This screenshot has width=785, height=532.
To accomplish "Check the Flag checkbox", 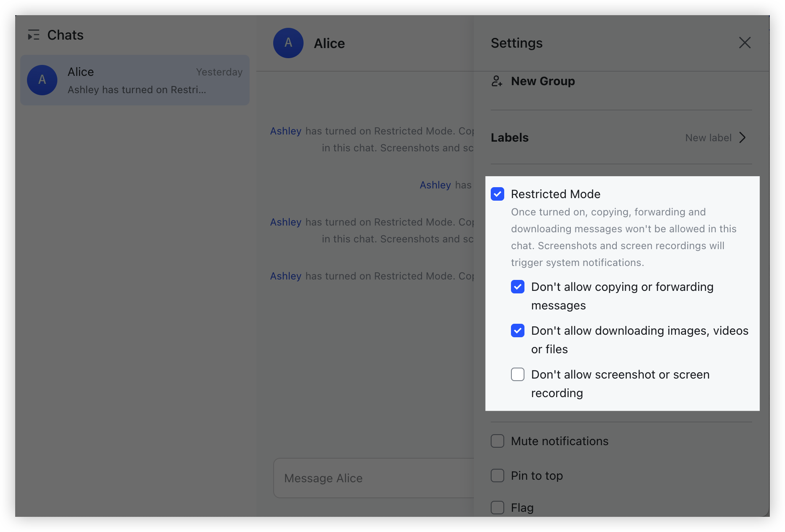I will tap(497, 508).
